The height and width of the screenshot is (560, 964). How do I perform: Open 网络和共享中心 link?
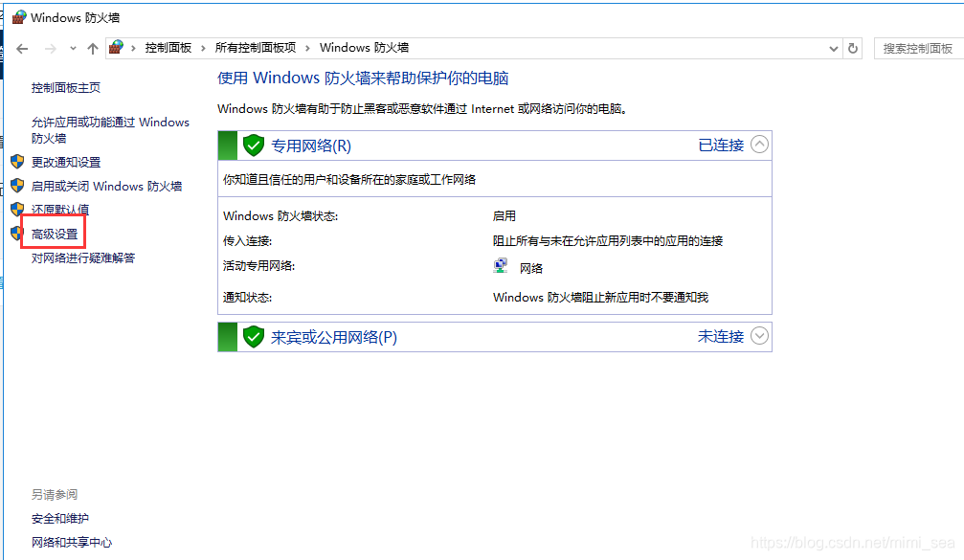tap(72, 543)
